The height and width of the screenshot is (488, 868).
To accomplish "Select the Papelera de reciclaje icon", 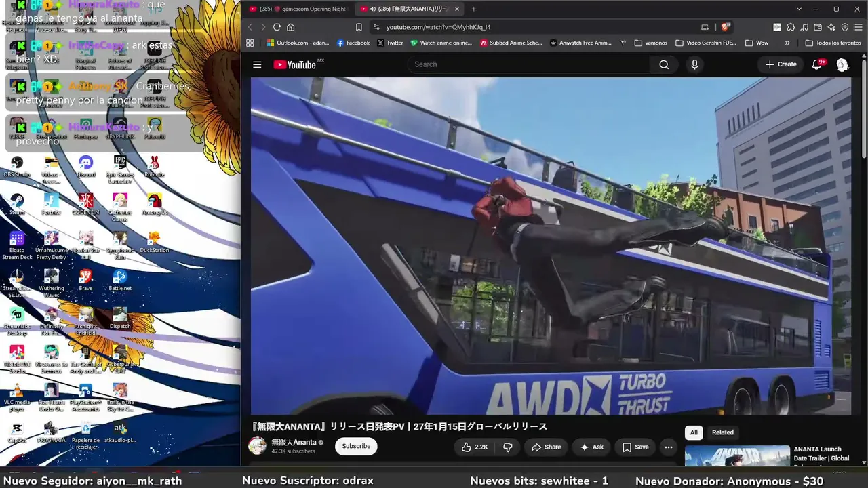I will pyautogui.click(x=85, y=436).
